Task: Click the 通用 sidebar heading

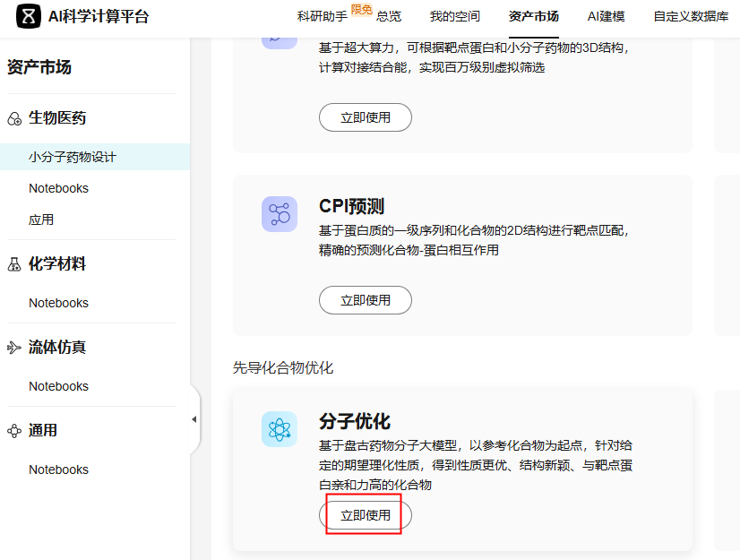Action: click(x=42, y=430)
